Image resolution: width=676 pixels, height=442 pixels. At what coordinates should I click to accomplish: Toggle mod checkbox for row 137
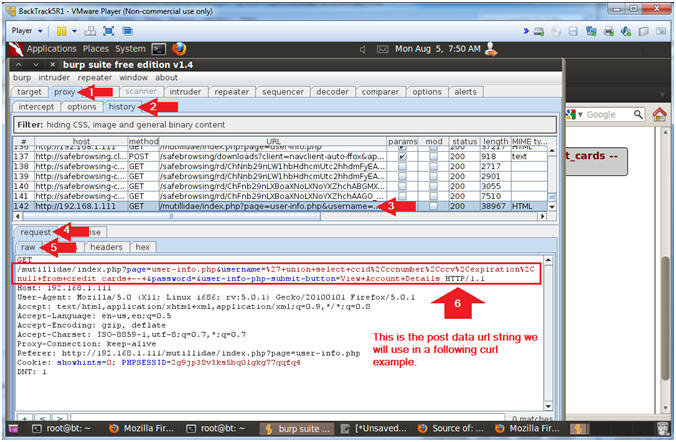pos(433,157)
